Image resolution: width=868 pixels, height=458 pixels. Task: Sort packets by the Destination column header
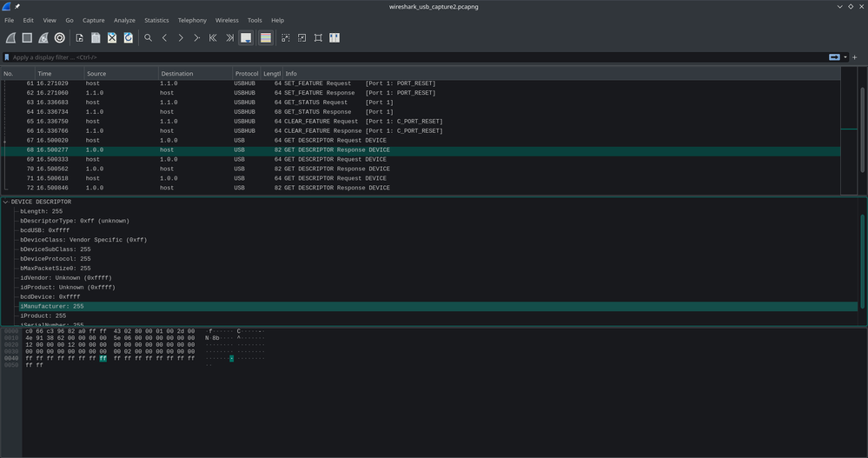click(x=195, y=73)
